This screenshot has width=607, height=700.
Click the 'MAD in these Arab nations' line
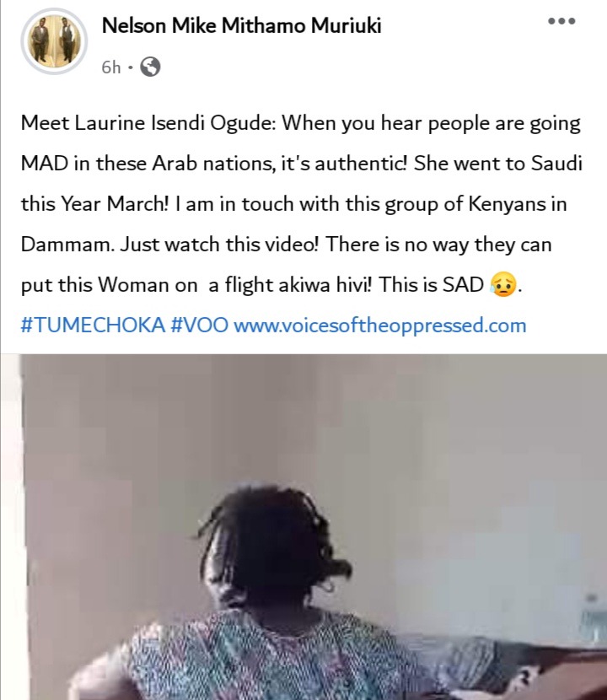[147, 164]
